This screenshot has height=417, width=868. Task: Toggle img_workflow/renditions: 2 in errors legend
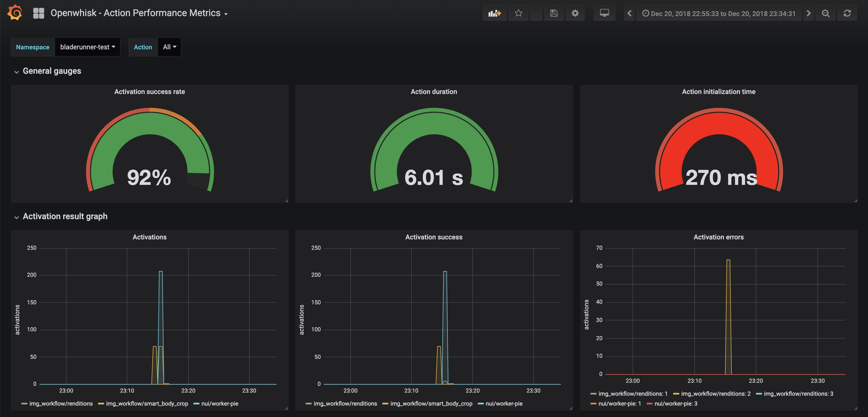click(715, 394)
